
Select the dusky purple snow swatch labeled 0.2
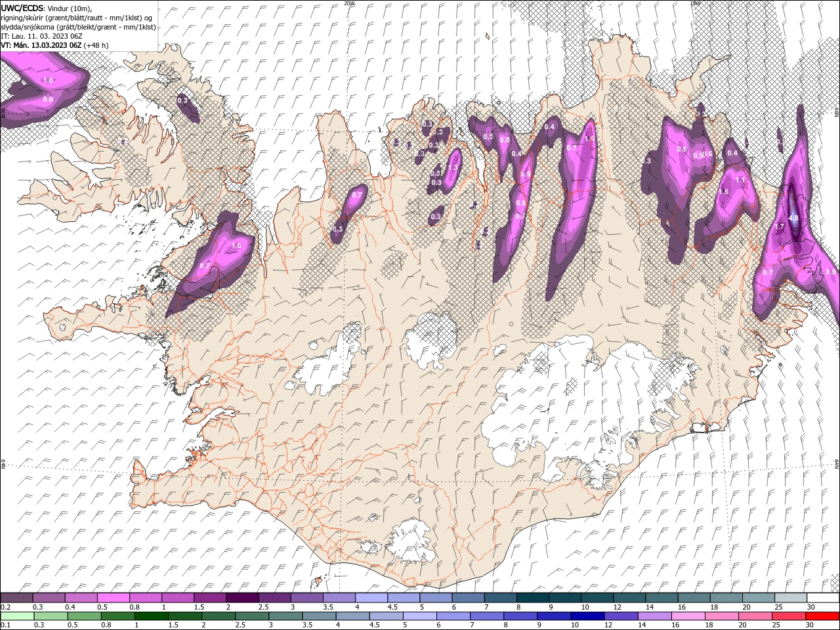(x=16, y=598)
